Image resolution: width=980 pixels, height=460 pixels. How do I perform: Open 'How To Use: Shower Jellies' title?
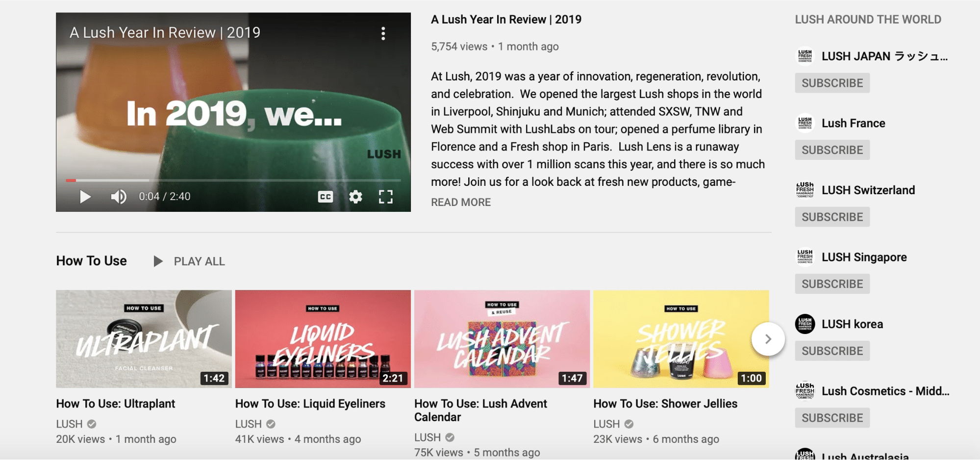[665, 404]
